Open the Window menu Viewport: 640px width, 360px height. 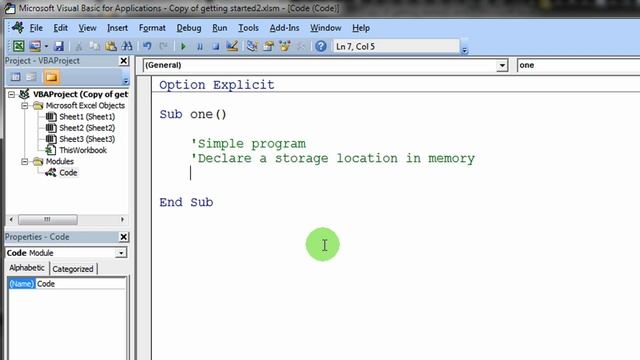pyautogui.click(x=325, y=28)
